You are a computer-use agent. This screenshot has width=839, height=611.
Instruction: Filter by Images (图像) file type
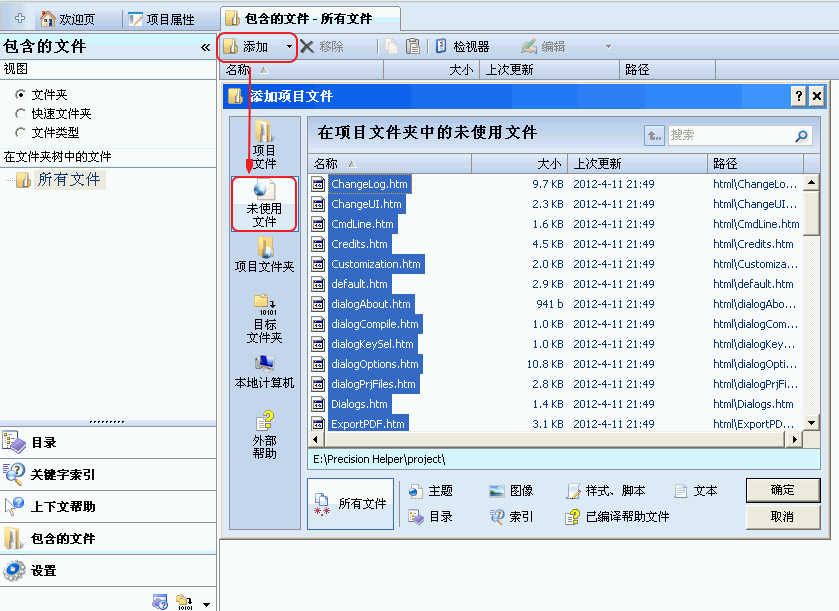[511, 491]
